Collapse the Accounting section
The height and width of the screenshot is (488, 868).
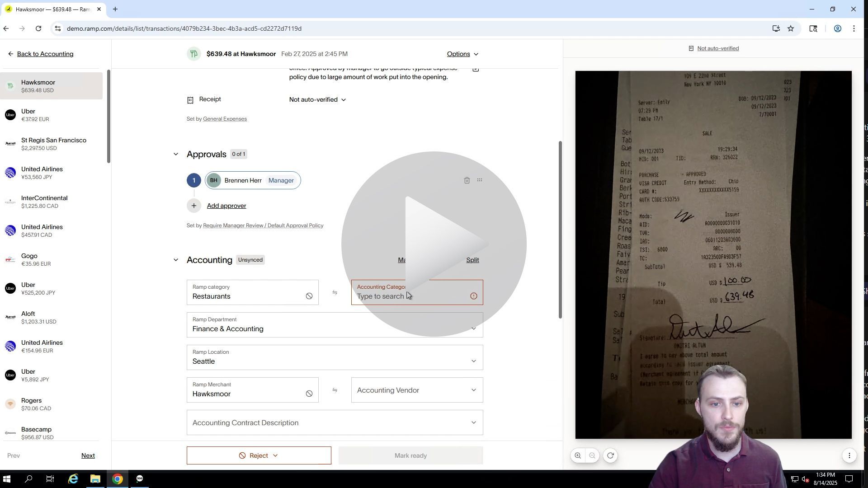(176, 260)
